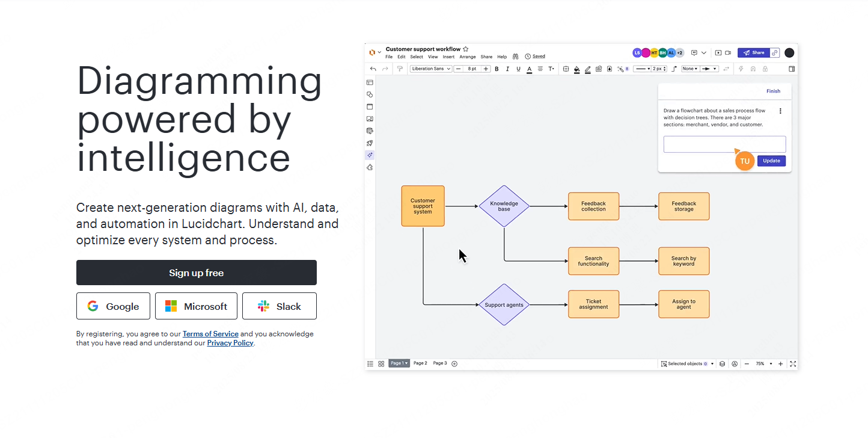Select the format painter roller icon

coord(400,69)
